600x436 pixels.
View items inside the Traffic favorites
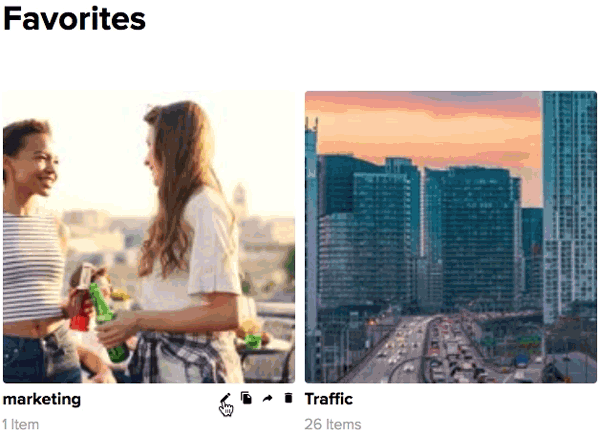(451, 237)
